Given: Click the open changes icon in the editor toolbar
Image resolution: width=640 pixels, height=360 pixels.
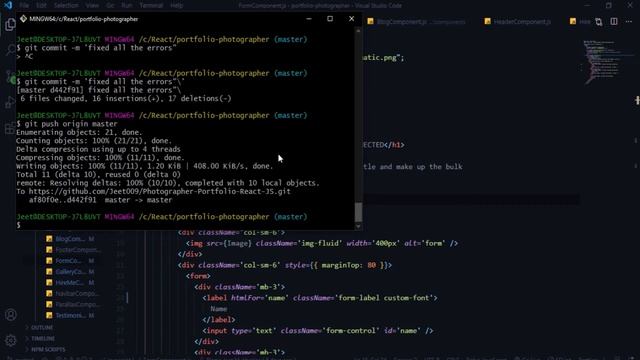Looking at the screenshot, I should (599, 22).
